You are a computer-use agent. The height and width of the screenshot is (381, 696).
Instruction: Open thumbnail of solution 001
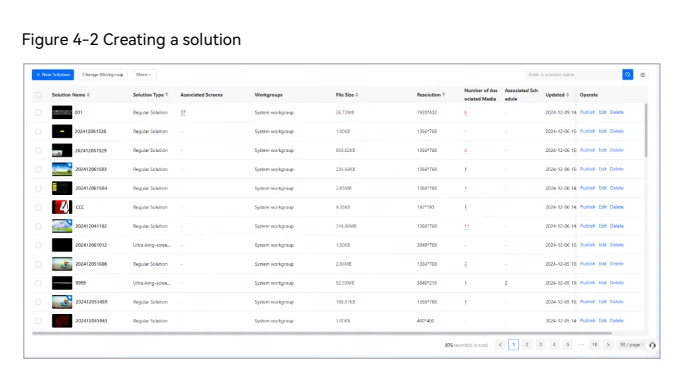(62, 112)
